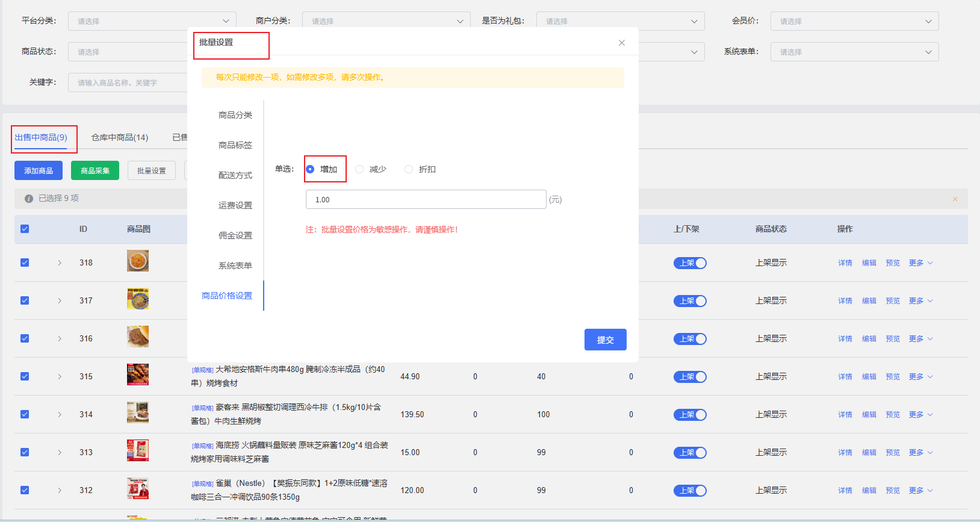Image resolution: width=980 pixels, height=522 pixels.
Task: Open product image thumbnail for ID 318
Action: [x=138, y=261]
